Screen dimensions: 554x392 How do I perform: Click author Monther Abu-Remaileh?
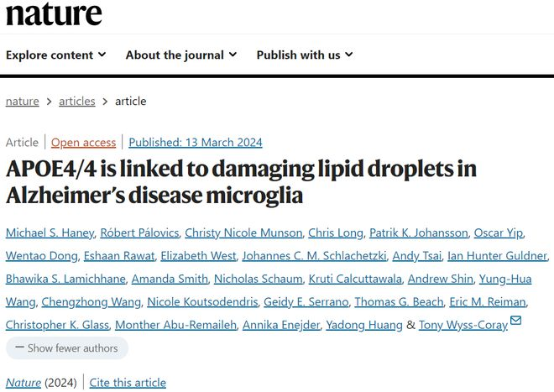(x=175, y=325)
